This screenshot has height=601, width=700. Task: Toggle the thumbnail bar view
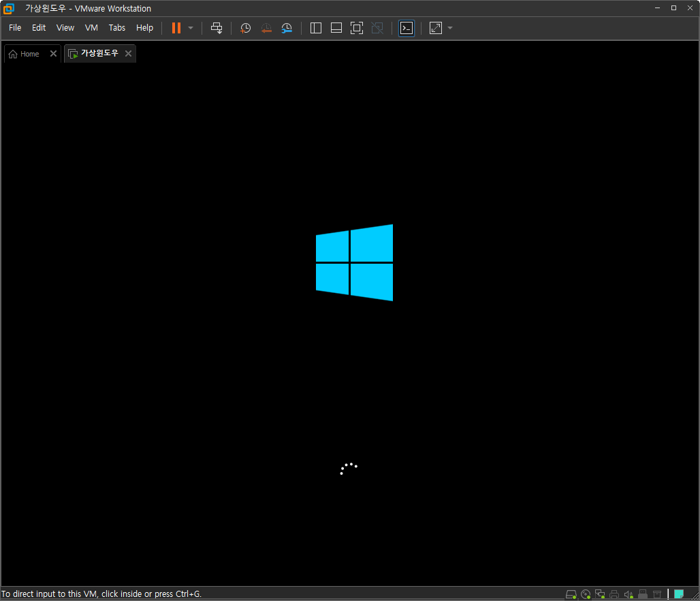[x=336, y=28]
